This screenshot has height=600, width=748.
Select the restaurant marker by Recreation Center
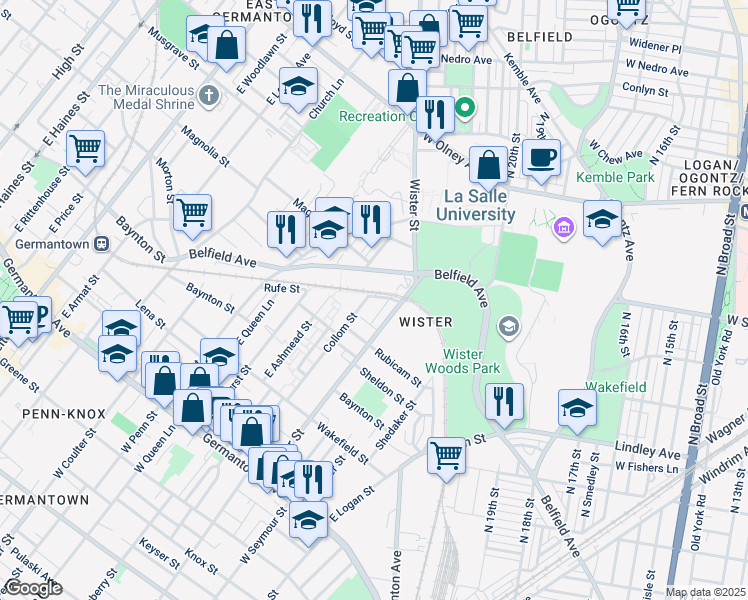(x=435, y=115)
